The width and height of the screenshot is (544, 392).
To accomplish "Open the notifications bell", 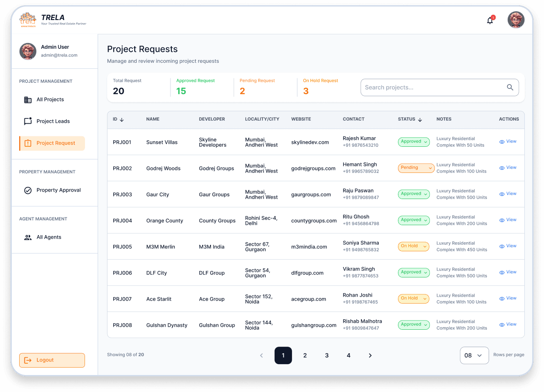I will (x=490, y=20).
